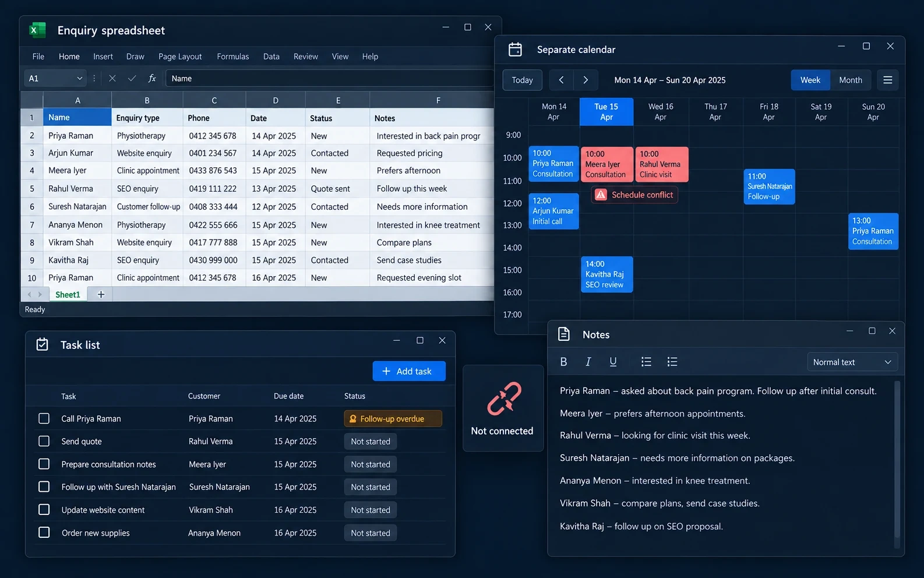This screenshot has height=578, width=924.
Task: Insert bulleted list in Notes
Action: coord(646,362)
